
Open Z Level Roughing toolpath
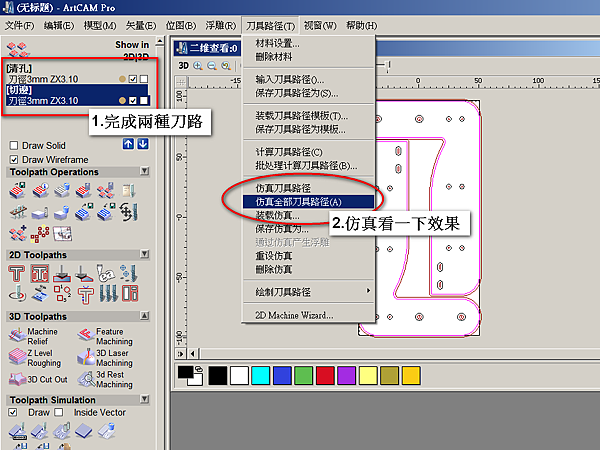pos(35,358)
